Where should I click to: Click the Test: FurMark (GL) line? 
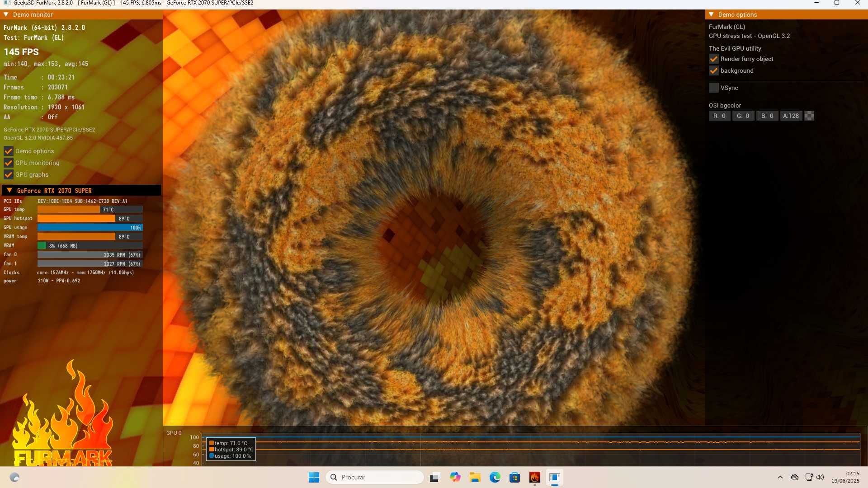[x=33, y=38]
